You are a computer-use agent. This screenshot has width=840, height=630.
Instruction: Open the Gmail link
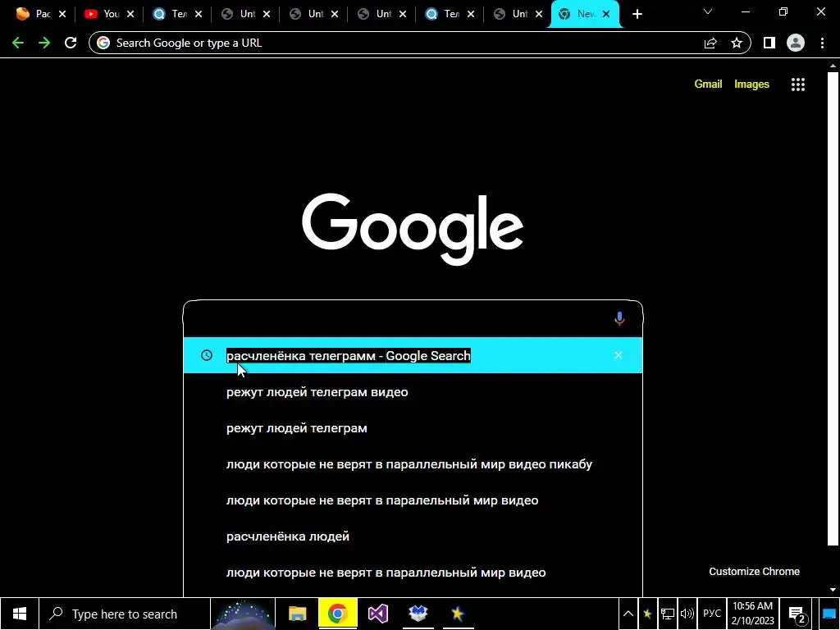click(x=708, y=84)
